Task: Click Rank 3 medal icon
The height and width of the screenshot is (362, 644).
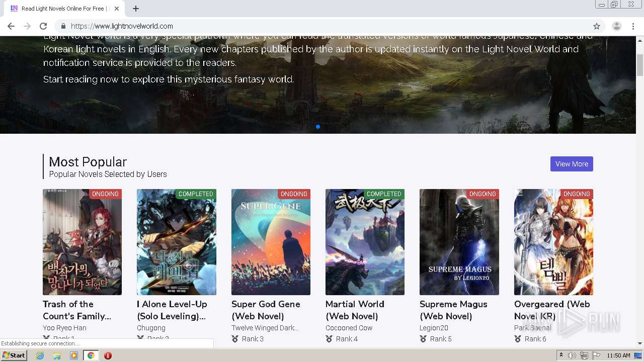Action: pos(235,339)
